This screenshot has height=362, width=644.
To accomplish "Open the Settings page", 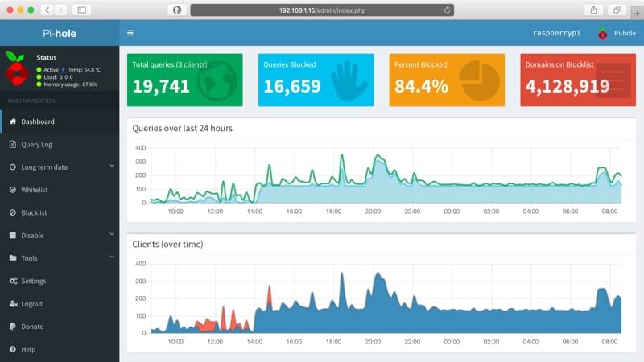I will (x=60, y=281).
